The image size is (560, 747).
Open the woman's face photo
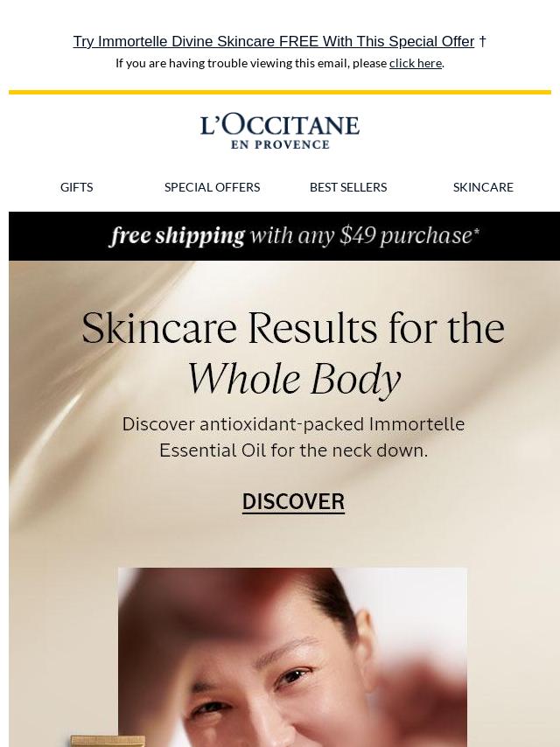coord(292,658)
